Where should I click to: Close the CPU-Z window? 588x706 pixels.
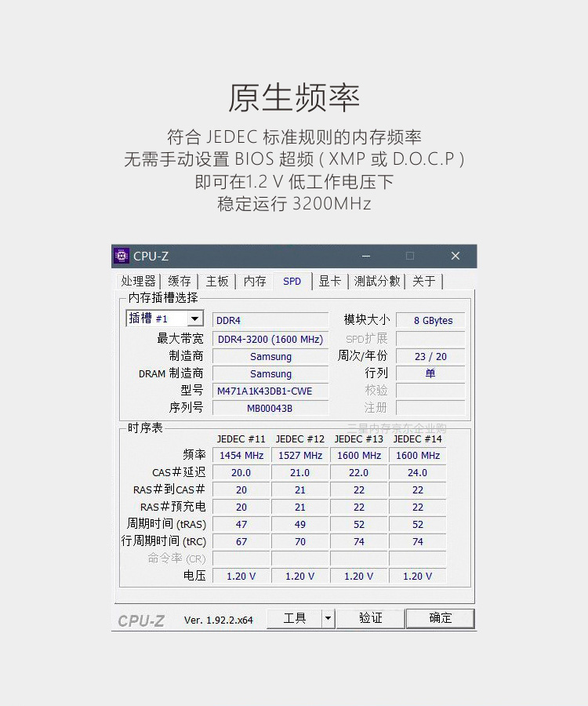[x=456, y=257]
